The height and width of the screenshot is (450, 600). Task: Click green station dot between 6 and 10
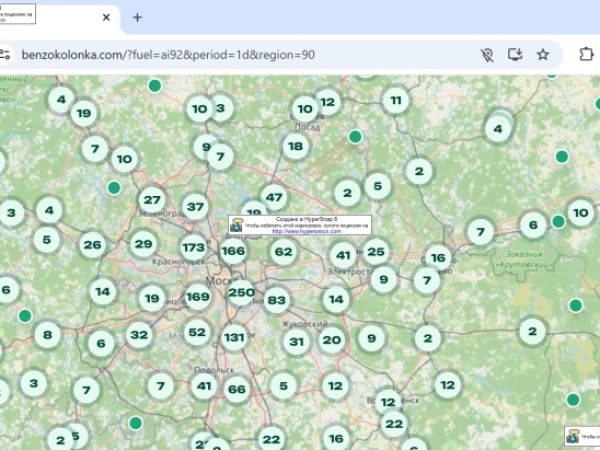coord(558,221)
